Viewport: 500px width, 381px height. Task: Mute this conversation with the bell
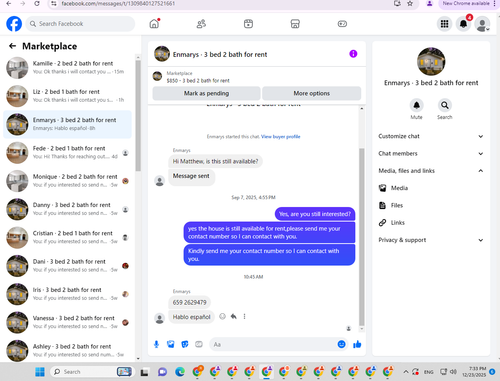click(x=416, y=105)
